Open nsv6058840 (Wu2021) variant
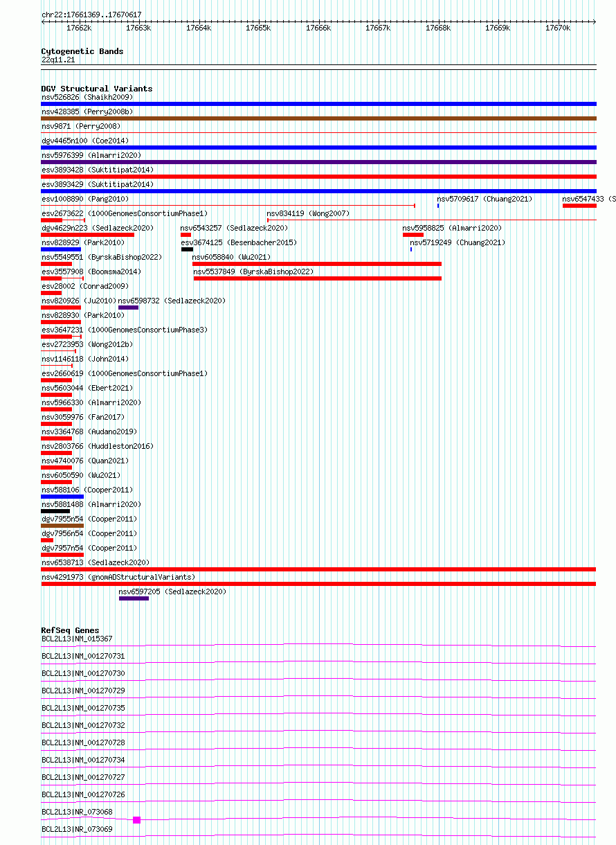The width and height of the screenshot is (616, 845). pos(232,257)
